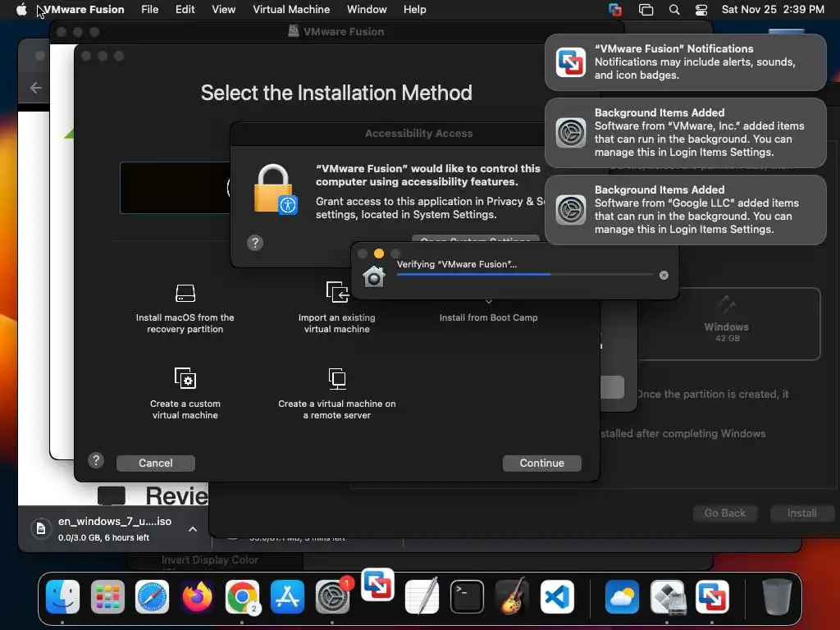Open the Window menu
The image size is (840, 630).
pos(367,10)
